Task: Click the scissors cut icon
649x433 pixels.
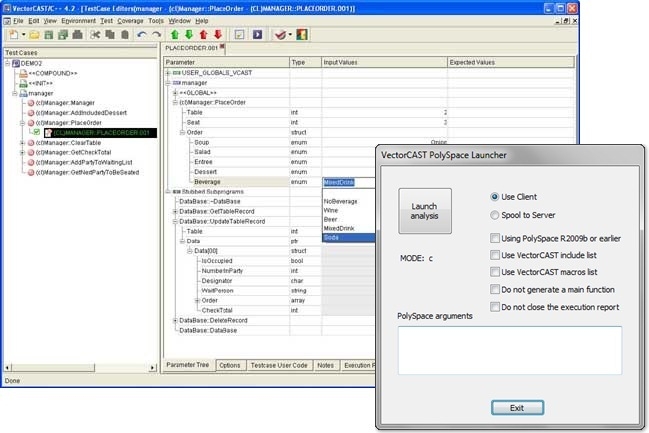Action: pos(95,35)
